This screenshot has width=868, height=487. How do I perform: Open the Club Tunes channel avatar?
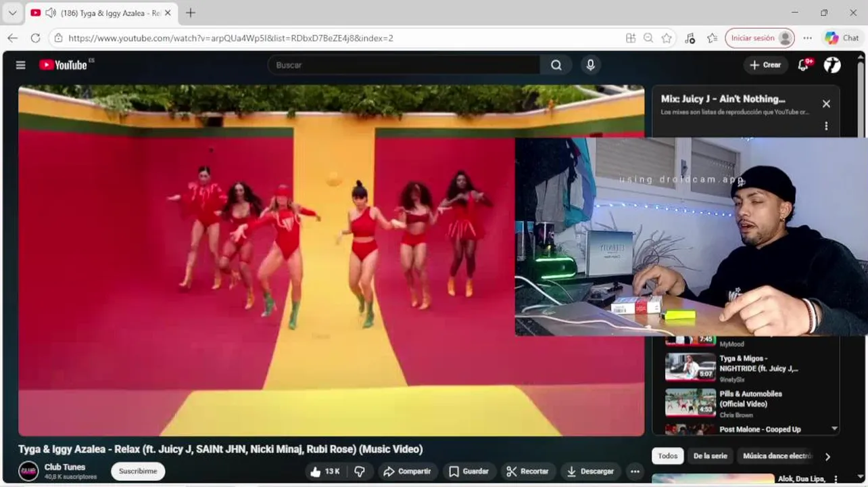[x=28, y=471]
